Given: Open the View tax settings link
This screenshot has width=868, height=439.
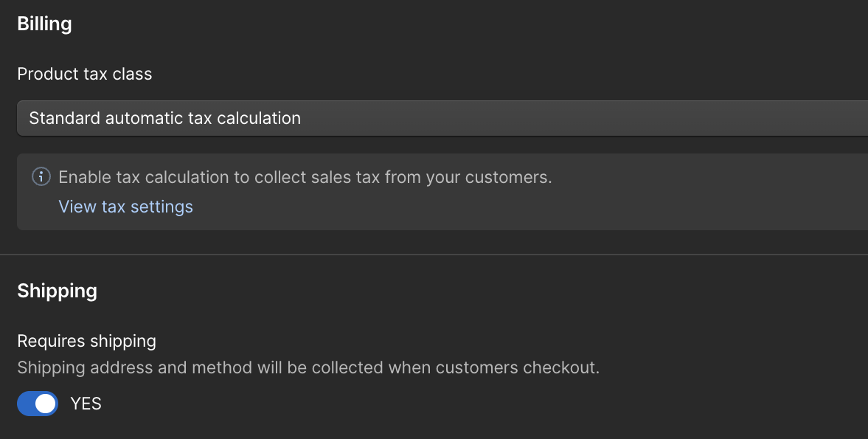Looking at the screenshot, I should (125, 207).
